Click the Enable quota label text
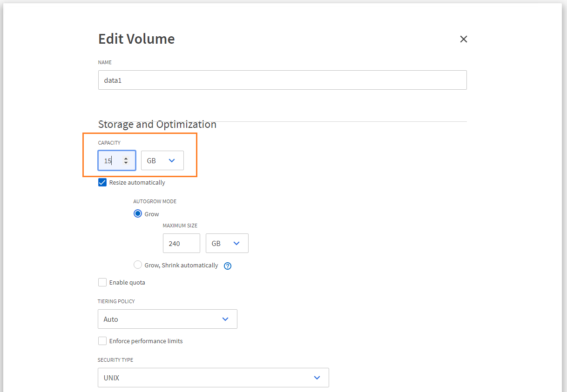Image resolution: width=567 pixels, height=392 pixels. point(127,282)
